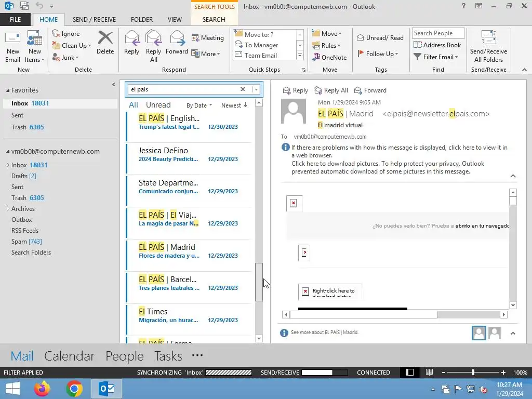Toggle Unread/Read status

380,37
